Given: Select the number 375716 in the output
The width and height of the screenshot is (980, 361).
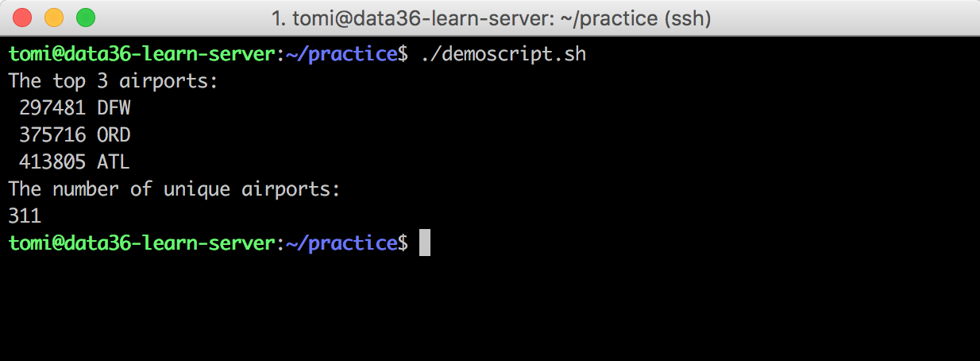Looking at the screenshot, I should [52, 135].
